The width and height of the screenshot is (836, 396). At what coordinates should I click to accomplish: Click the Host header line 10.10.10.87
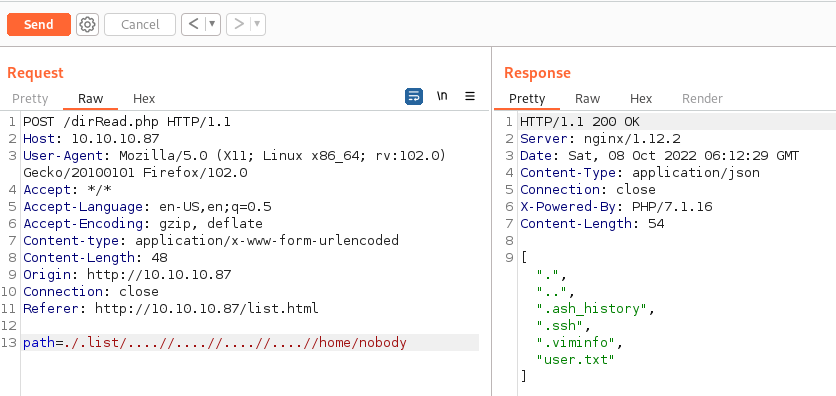coord(91,139)
